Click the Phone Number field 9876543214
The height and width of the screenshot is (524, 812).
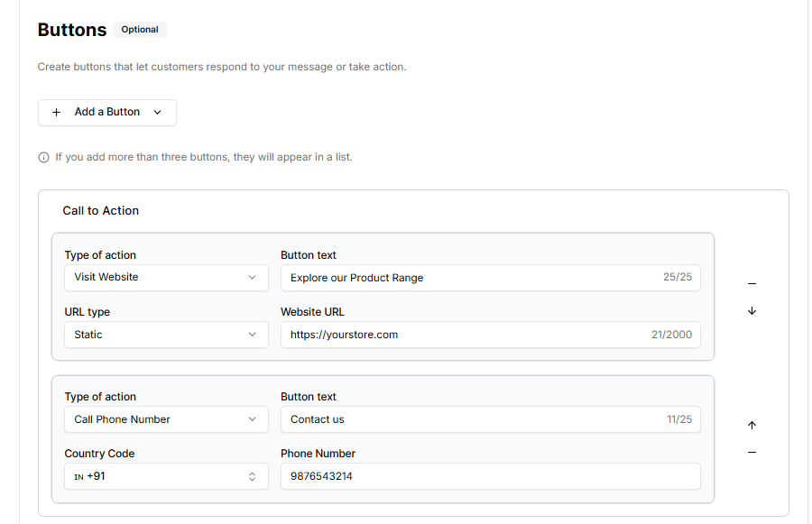(490, 476)
